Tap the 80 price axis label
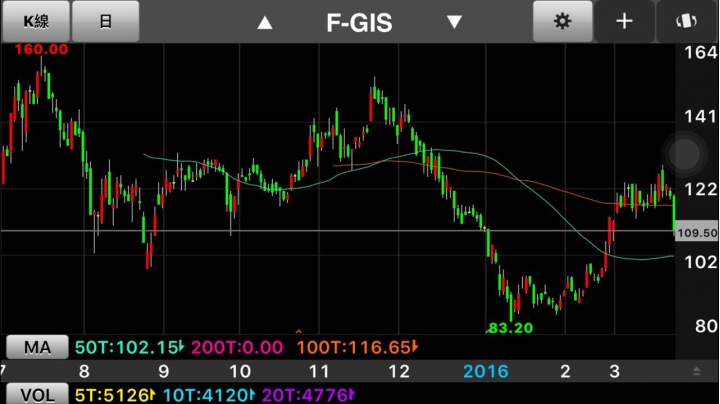Screen dimensions: 720x404 click(x=706, y=326)
